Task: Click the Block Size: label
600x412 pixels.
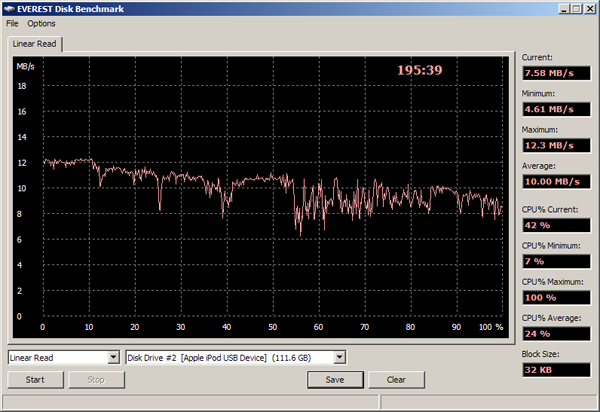Action: click(x=540, y=354)
